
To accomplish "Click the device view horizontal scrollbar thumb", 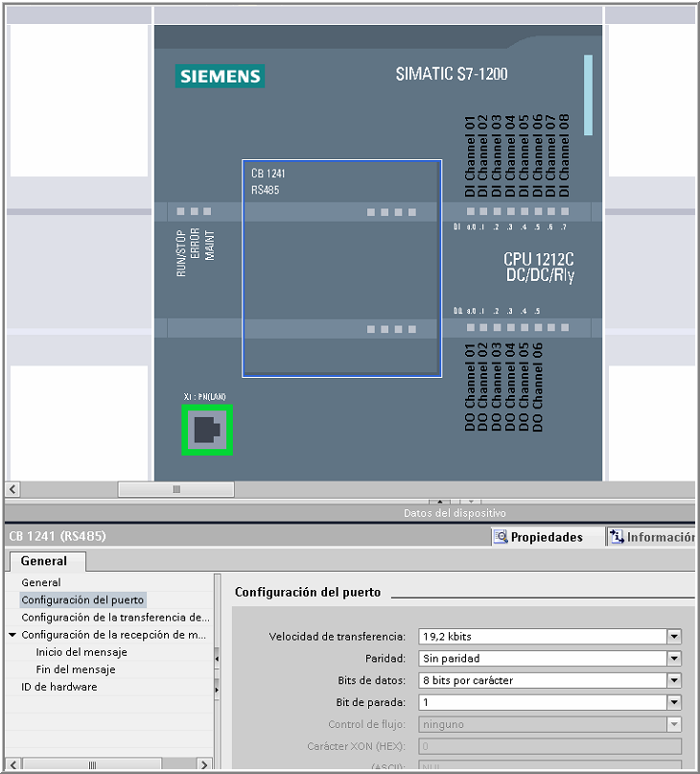I will (x=175, y=489).
